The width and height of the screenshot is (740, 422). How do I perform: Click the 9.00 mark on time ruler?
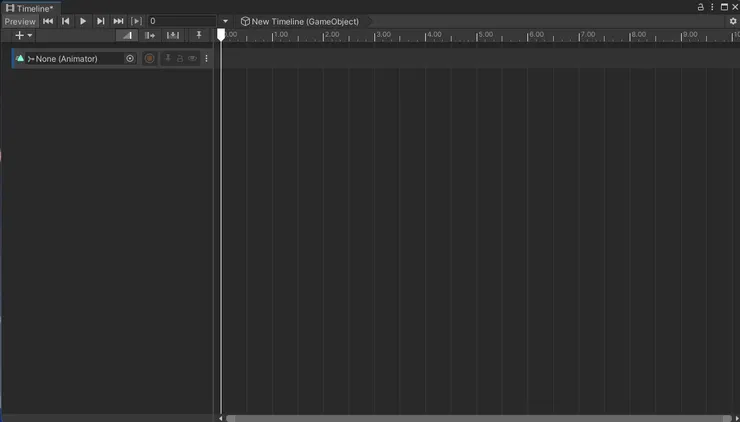pos(690,34)
